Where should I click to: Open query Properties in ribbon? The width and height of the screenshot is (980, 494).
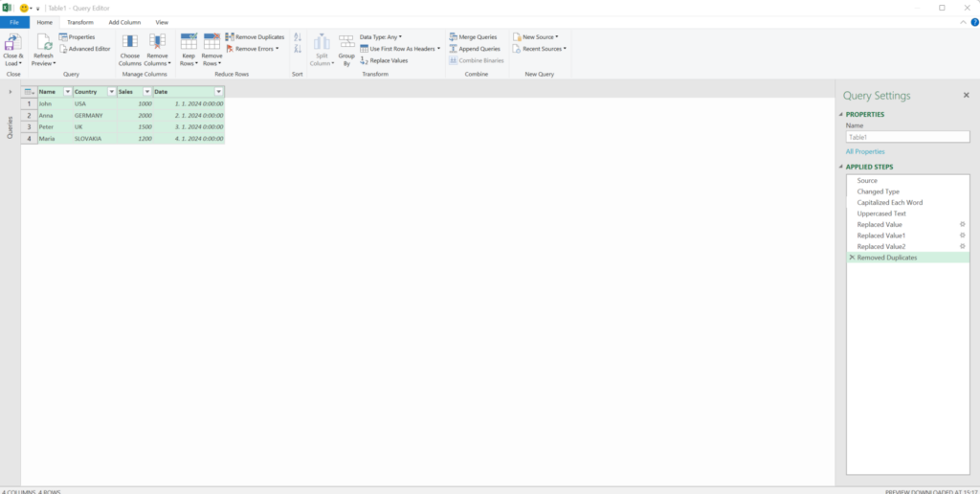(x=77, y=37)
